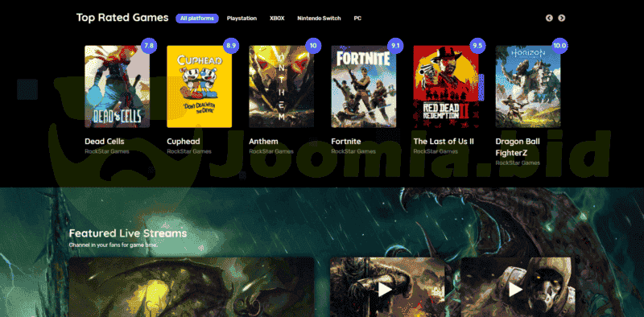Play the masked soldier stream video
This screenshot has height=317, width=644.
515,290
